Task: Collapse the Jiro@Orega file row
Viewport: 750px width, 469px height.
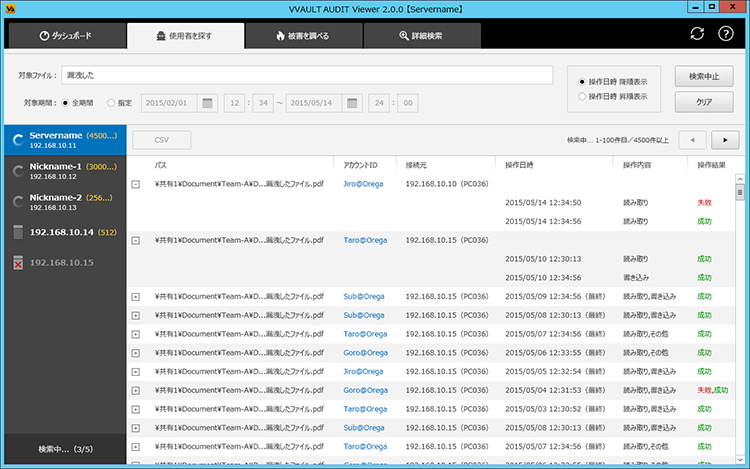Action: 136,184
